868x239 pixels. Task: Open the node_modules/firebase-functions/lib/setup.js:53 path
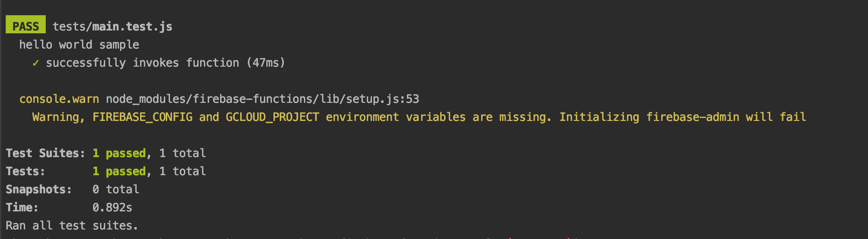(262, 99)
